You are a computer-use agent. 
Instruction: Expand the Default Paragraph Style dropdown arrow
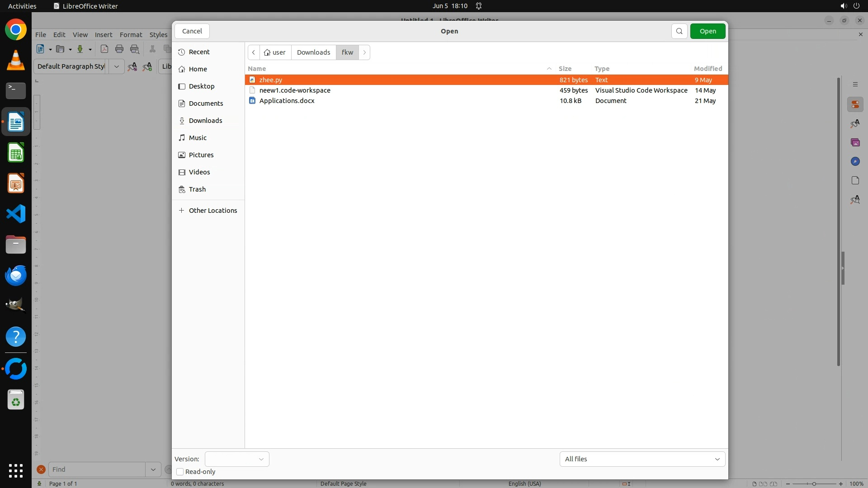click(x=116, y=66)
